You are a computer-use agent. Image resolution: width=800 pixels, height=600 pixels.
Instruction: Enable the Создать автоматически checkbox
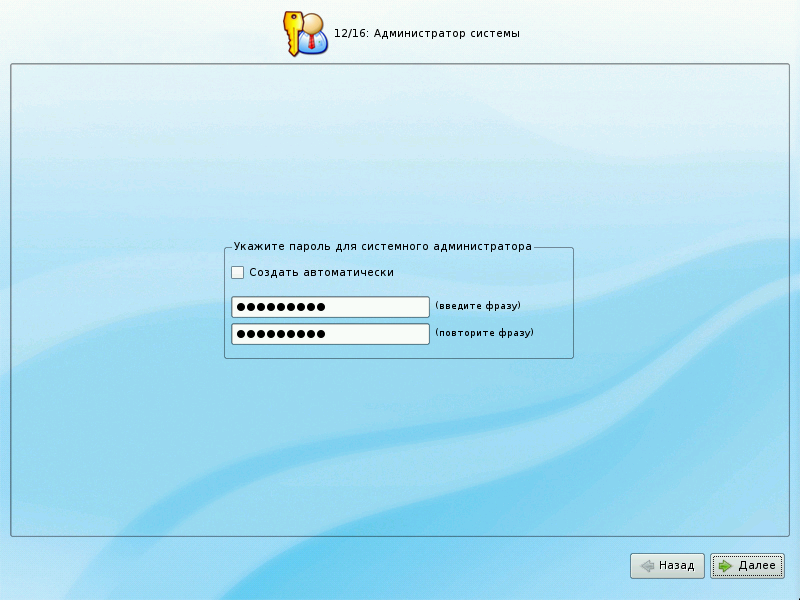[x=238, y=272]
